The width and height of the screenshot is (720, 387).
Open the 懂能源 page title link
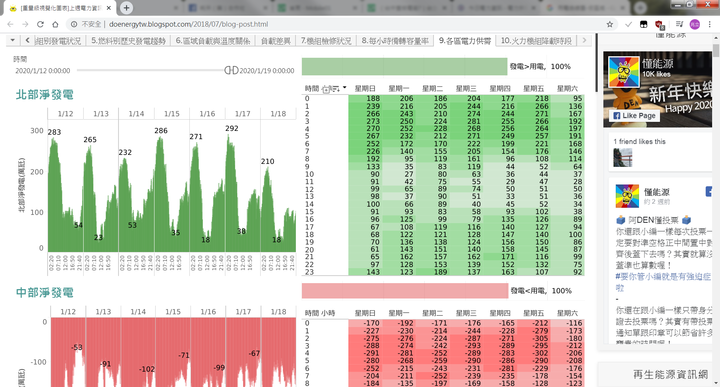tap(658, 64)
